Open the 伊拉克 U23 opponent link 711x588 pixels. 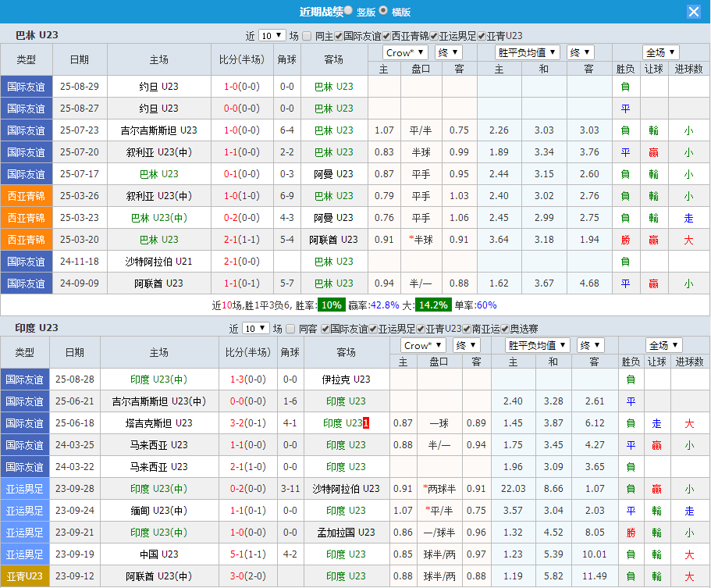[x=346, y=379]
